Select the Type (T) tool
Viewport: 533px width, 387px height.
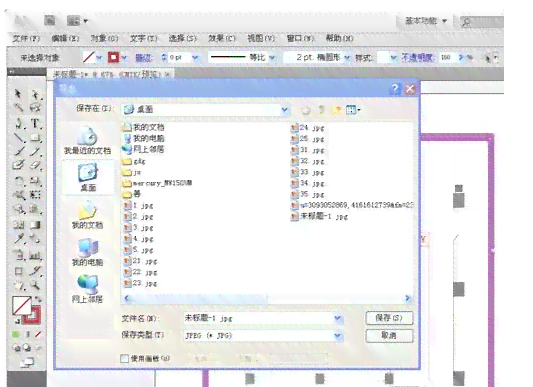pyautogui.click(x=35, y=123)
